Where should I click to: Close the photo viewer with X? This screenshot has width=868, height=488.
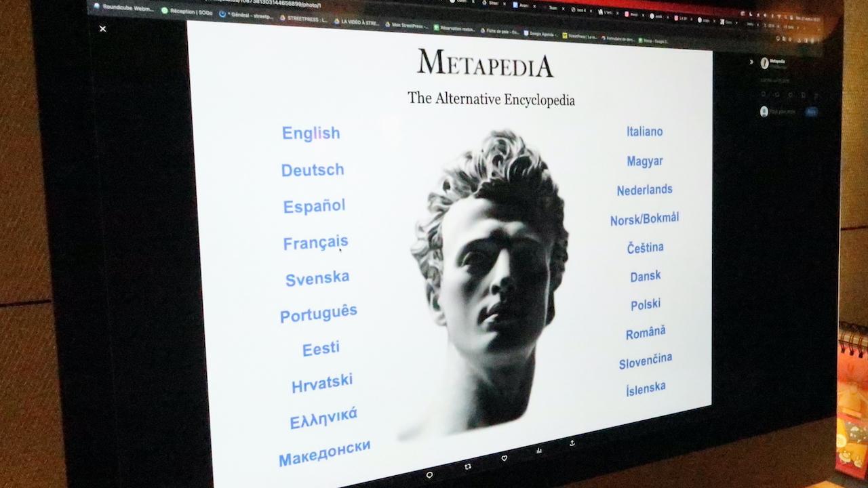(102, 28)
